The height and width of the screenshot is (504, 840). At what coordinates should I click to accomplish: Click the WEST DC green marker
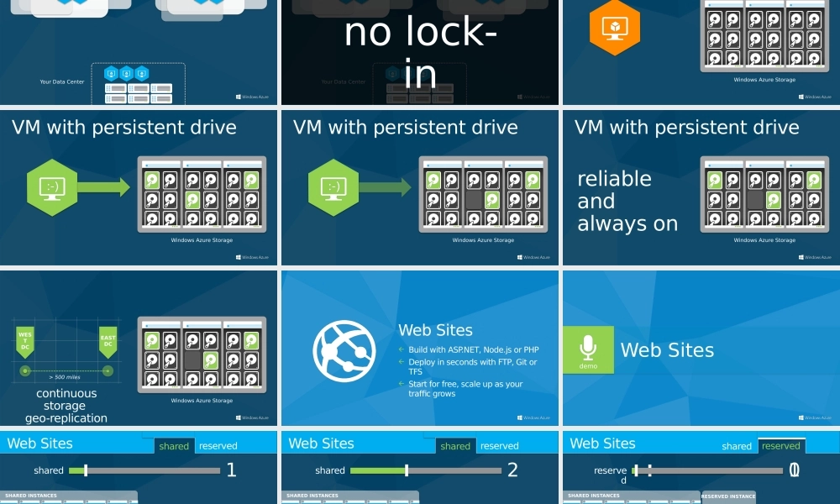click(x=25, y=339)
